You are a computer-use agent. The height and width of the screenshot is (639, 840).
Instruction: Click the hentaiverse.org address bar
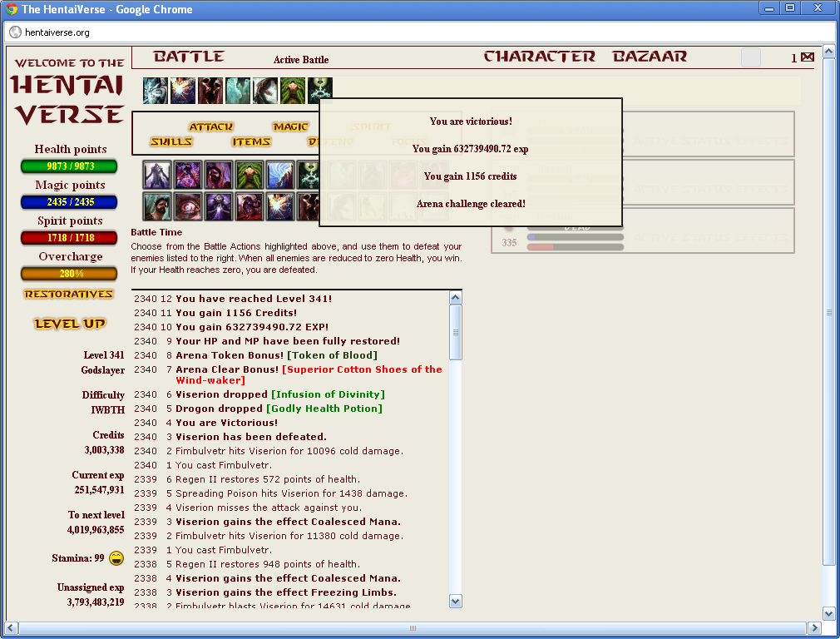point(421,32)
